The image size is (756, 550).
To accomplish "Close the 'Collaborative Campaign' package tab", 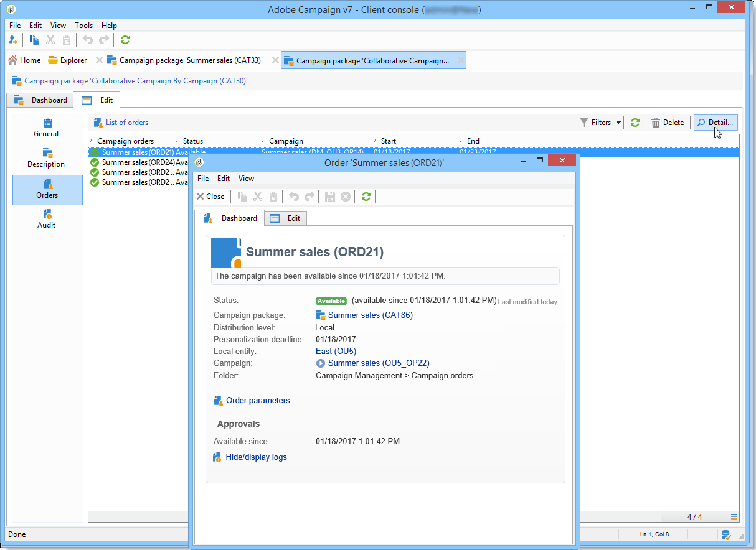I will tap(461, 60).
